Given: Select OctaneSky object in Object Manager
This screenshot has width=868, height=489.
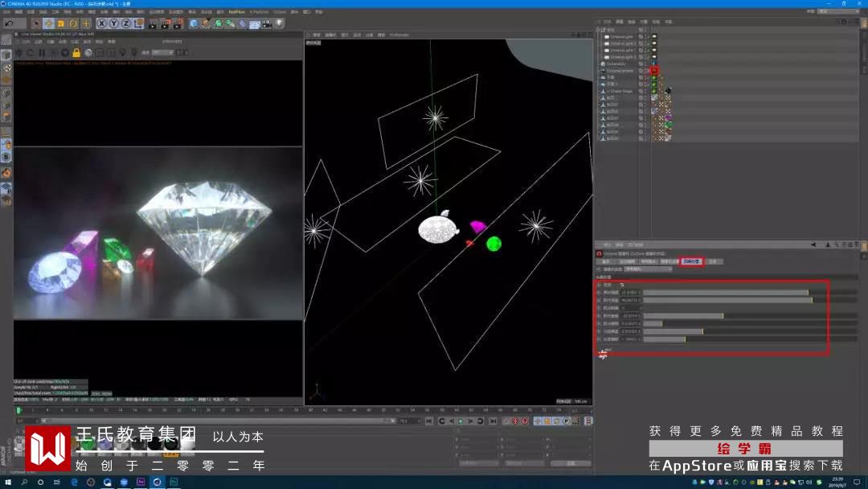Looking at the screenshot, I should (616, 64).
